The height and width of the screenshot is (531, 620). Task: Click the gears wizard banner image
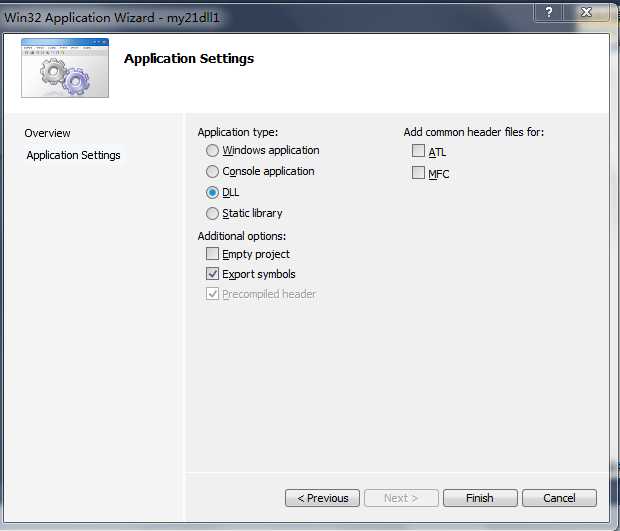click(65, 68)
